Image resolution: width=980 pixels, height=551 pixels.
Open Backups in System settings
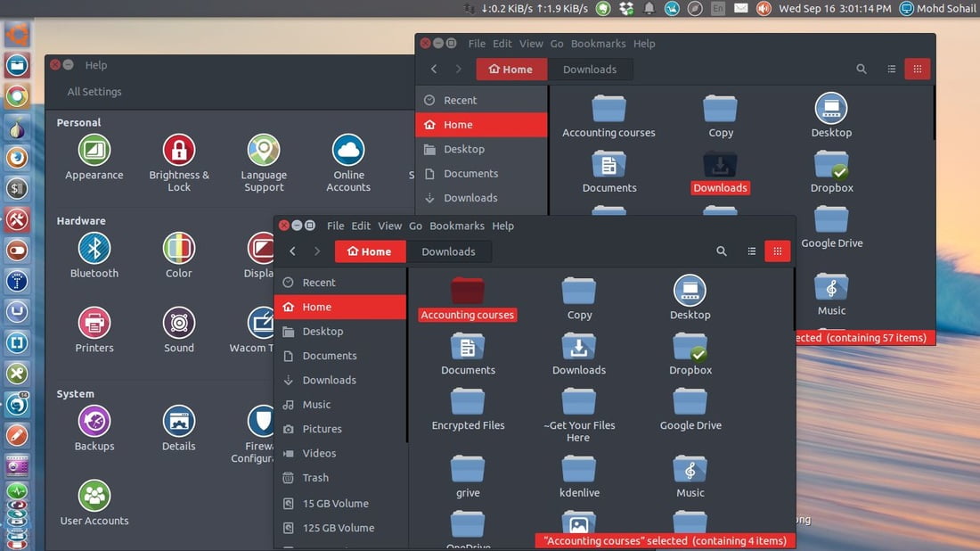click(94, 422)
